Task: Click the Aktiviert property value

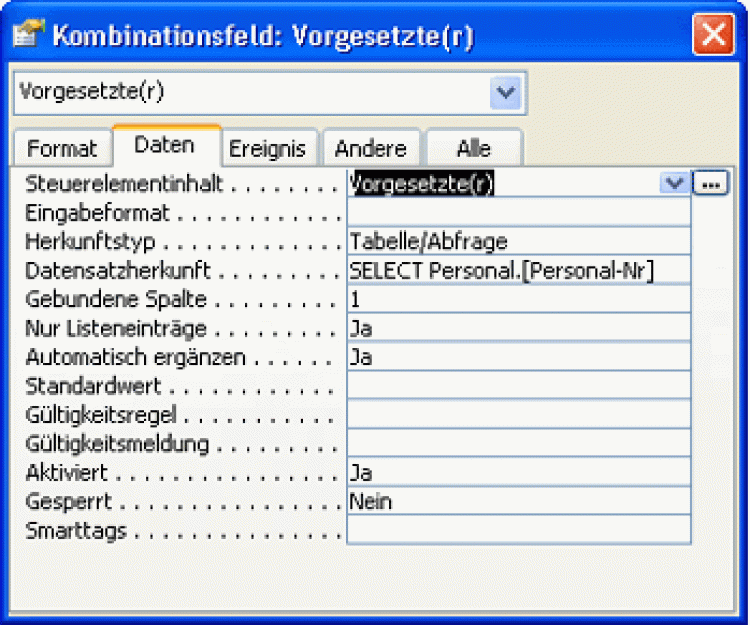Action: [518, 472]
